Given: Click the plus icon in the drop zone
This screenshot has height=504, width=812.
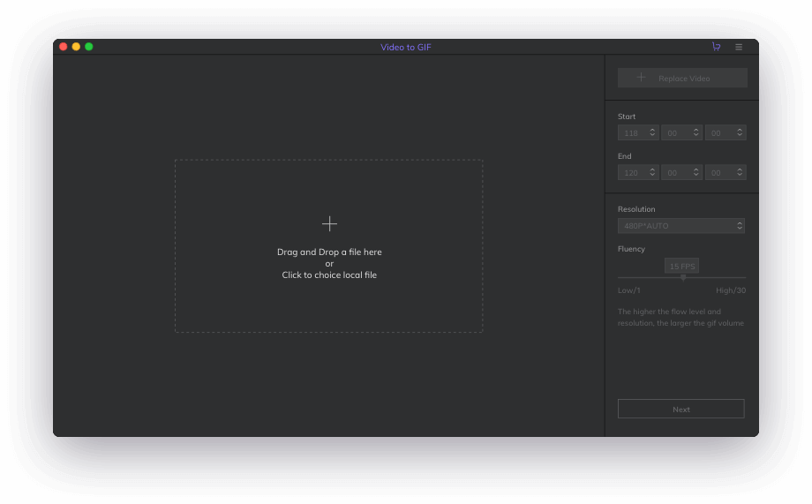Looking at the screenshot, I should (329, 223).
